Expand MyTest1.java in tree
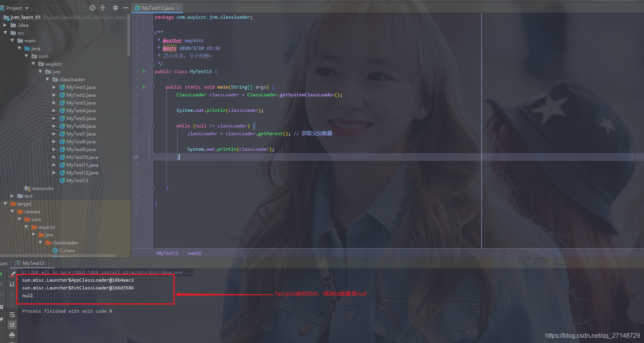Screen dimensions: 644x343 tap(54, 87)
